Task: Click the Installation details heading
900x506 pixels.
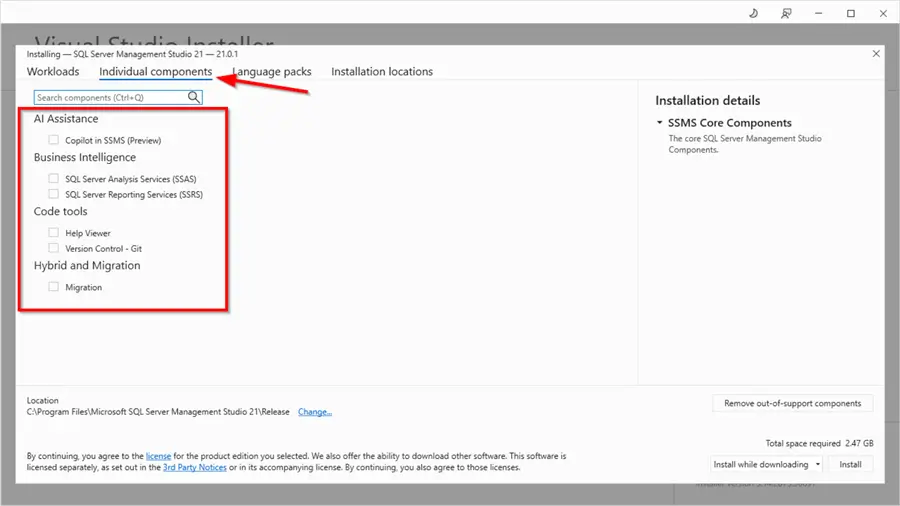Action: [708, 100]
